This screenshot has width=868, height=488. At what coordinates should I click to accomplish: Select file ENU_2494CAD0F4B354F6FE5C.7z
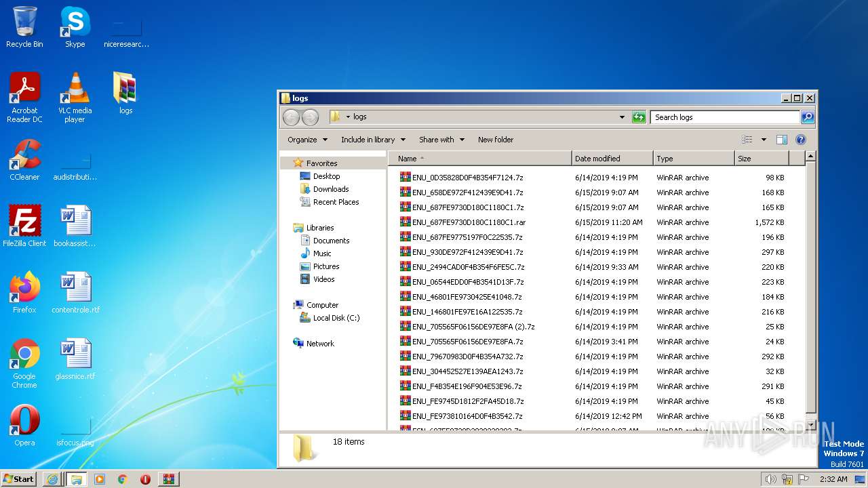tap(468, 267)
